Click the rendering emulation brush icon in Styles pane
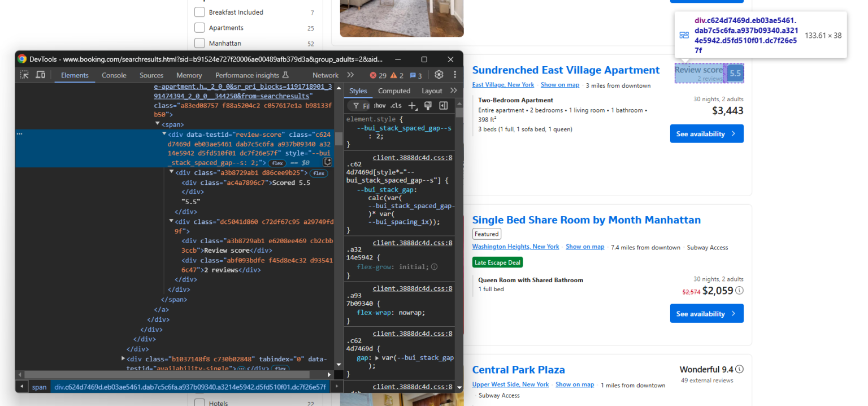The width and height of the screenshot is (868, 406). click(428, 105)
